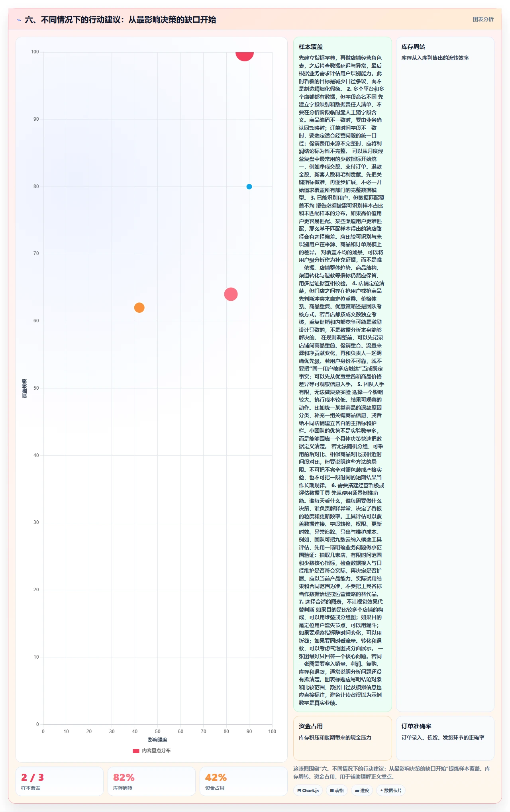Click the rotated vertical y-axis title
This screenshot has width=510, height=812.
point(25,388)
